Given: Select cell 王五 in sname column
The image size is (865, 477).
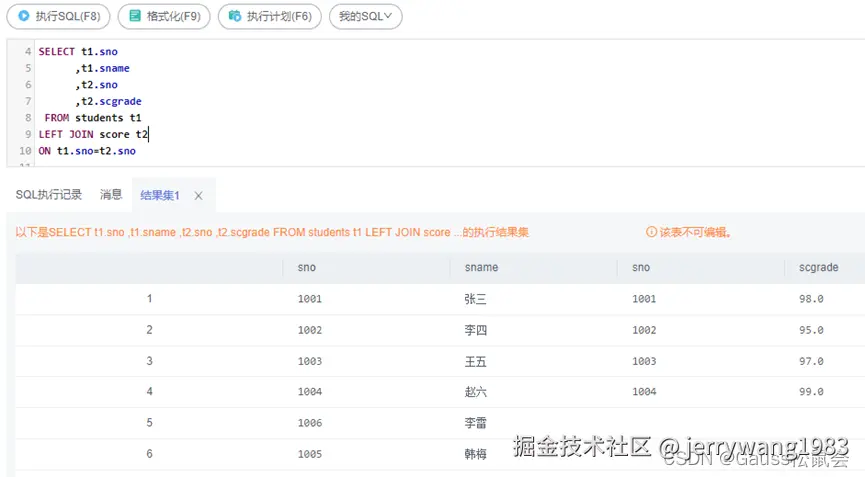Looking at the screenshot, I should tap(476, 362).
